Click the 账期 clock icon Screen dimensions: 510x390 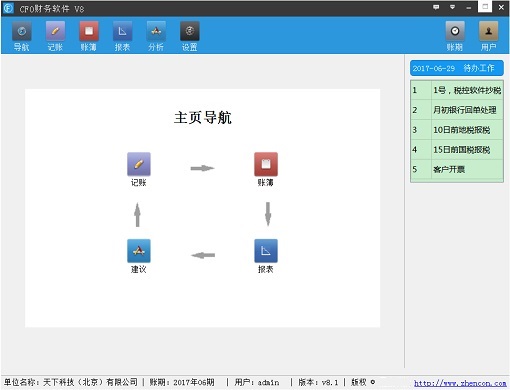455,31
